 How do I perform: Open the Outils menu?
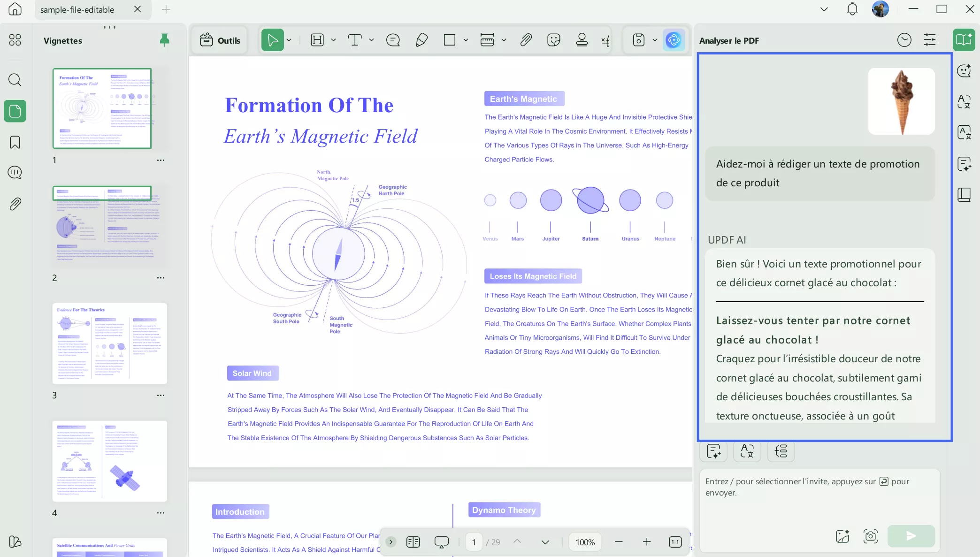pyautogui.click(x=220, y=40)
